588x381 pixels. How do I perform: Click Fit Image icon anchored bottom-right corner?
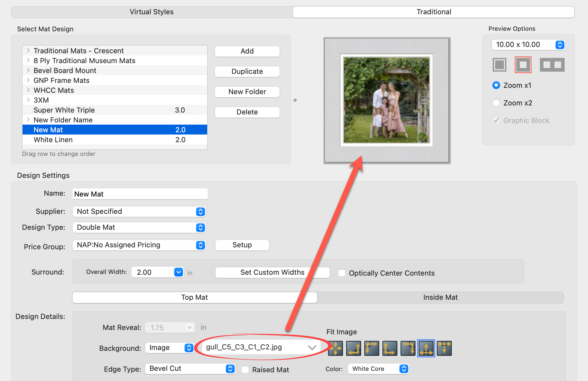[354, 348]
